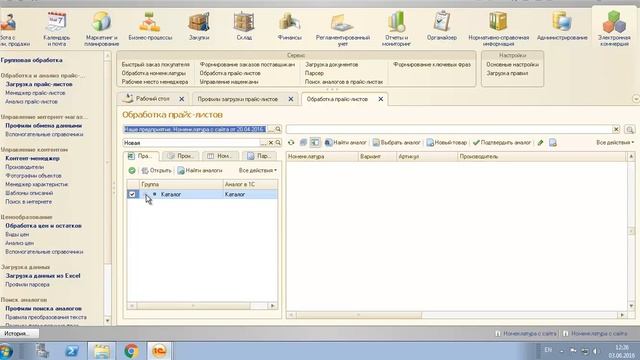Open the Маркетинг и планирование section
This screenshot has height=360, width=640.
pos(101,29)
